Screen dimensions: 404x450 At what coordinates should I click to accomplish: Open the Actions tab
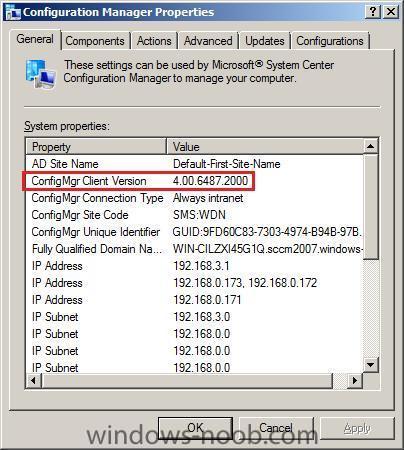click(154, 41)
